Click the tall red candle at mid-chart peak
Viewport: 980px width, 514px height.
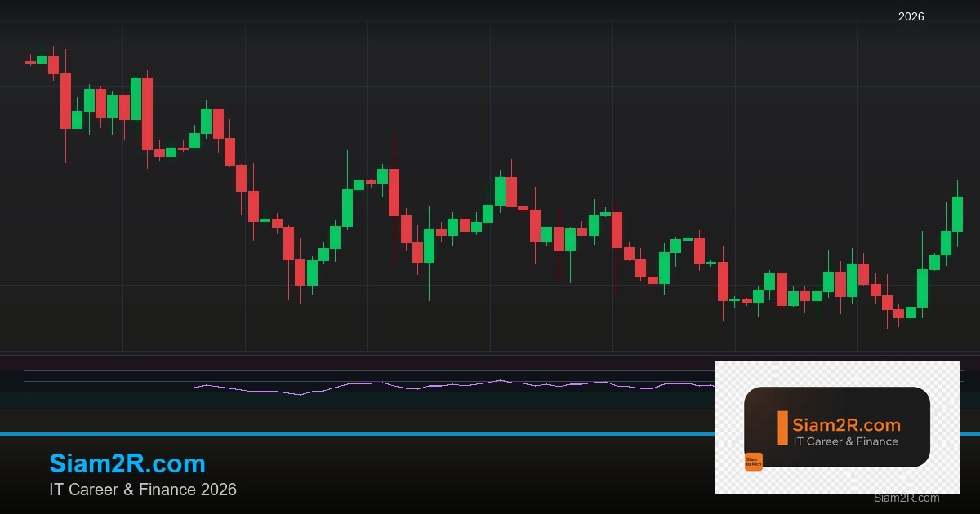394,192
